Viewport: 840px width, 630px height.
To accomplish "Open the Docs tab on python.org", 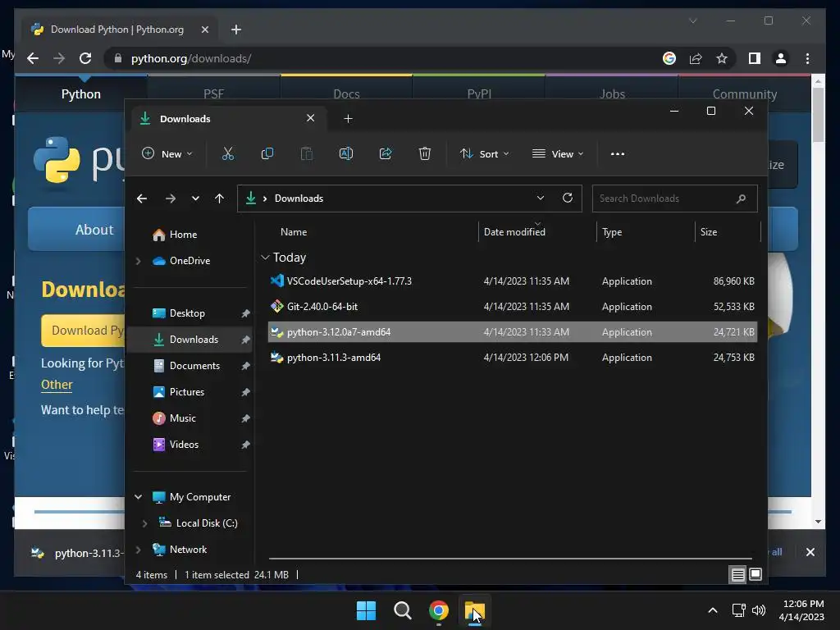I will click(x=346, y=94).
